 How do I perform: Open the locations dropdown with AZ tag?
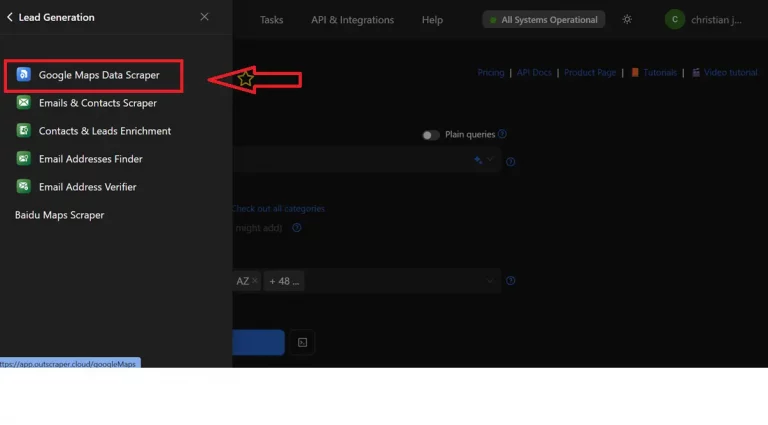point(490,282)
